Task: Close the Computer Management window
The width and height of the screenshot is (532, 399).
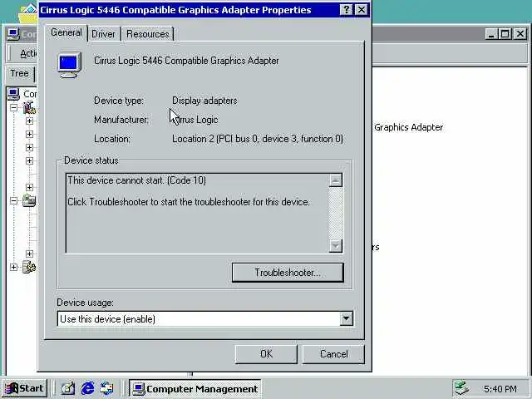Action: pyautogui.click(x=520, y=34)
